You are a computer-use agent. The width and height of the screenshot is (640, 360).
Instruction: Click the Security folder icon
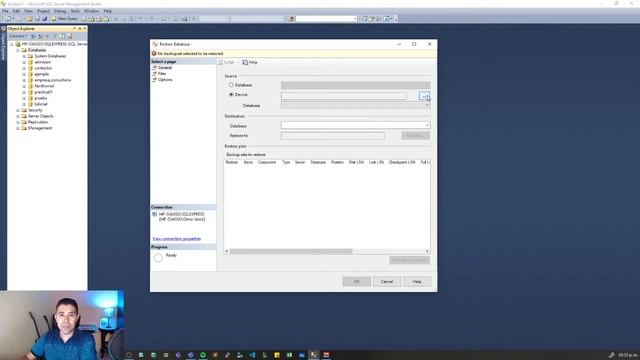click(x=24, y=110)
